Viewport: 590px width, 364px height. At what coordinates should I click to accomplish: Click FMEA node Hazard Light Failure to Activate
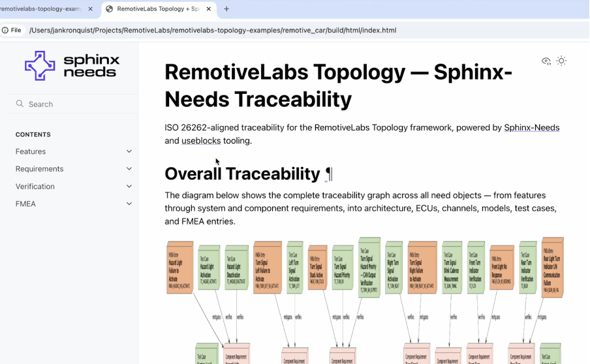(180, 267)
